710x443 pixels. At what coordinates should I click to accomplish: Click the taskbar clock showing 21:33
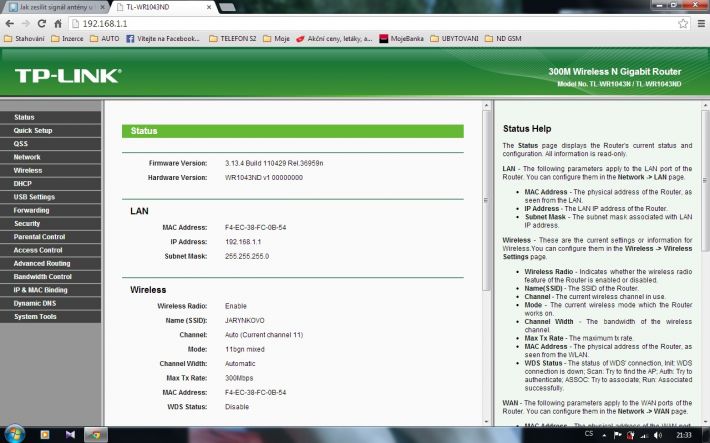[x=684, y=435]
